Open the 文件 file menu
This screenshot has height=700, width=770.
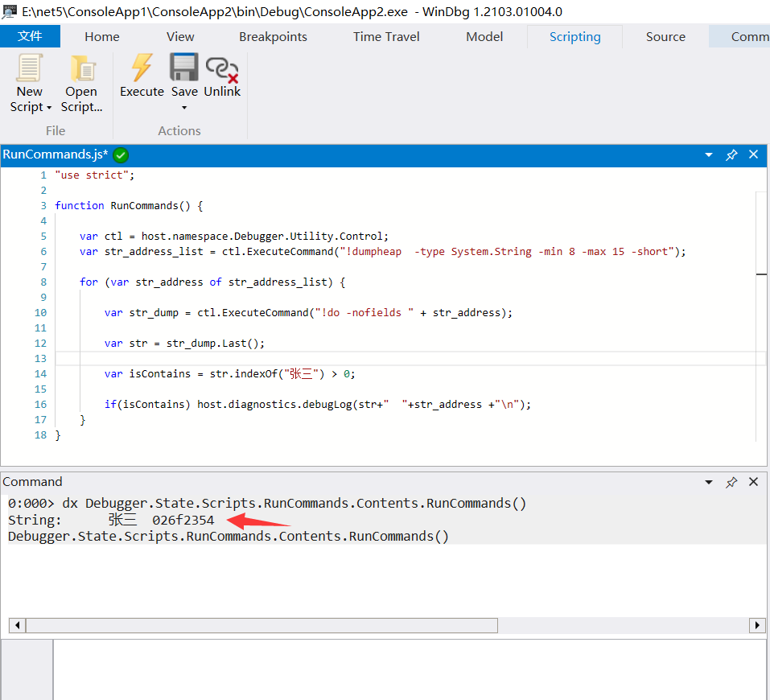[30, 36]
